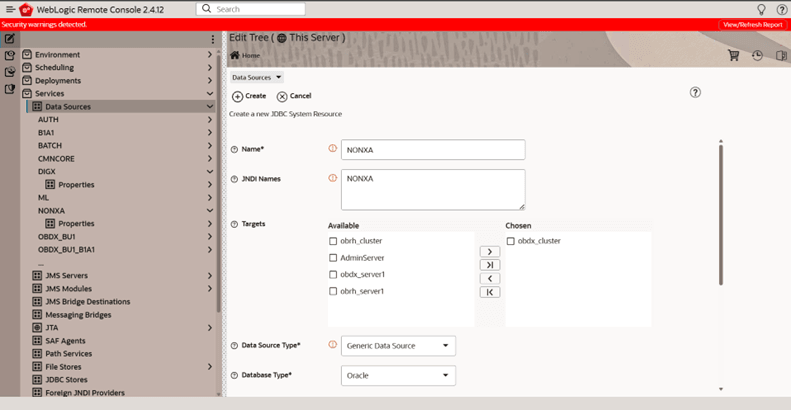The image size is (791, 410).
Task: Open Foreign JNDI Providers in tree
Action: [x=85, y=393]
